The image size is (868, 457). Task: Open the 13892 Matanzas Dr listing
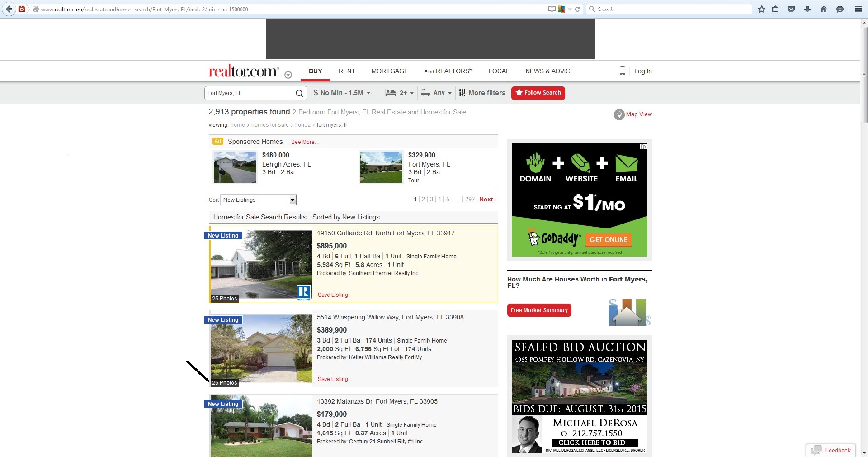pyautogui.click(x=377, y=402)
